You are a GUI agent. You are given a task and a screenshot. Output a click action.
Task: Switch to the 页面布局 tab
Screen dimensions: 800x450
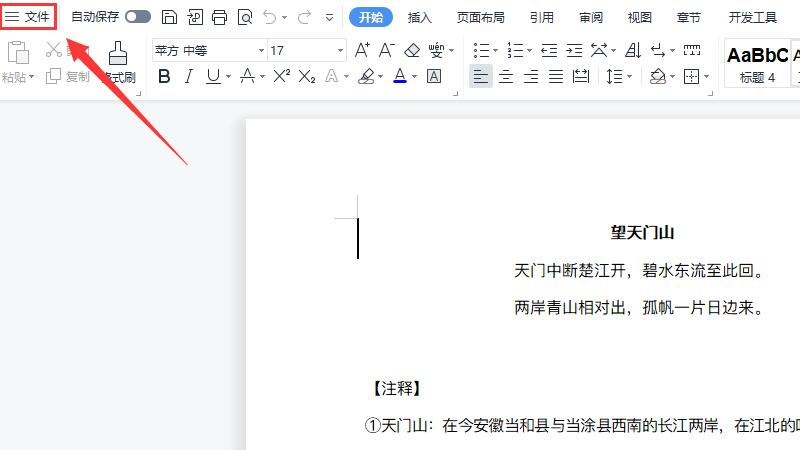480,17
